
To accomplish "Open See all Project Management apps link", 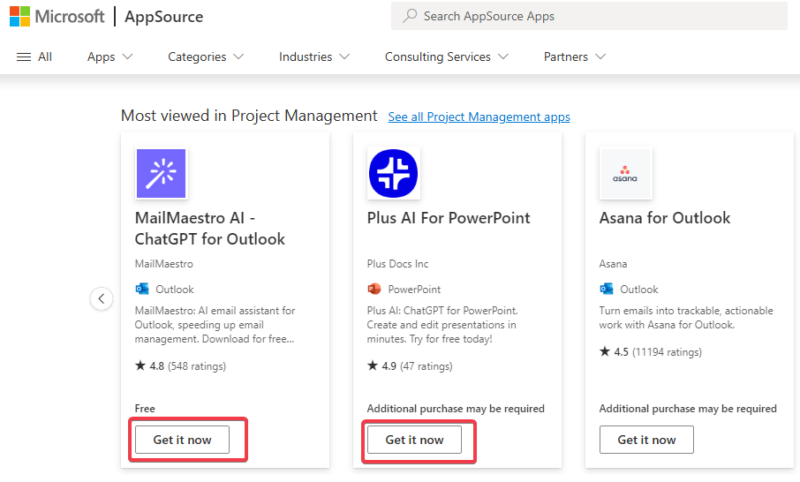I will point(479,117).
